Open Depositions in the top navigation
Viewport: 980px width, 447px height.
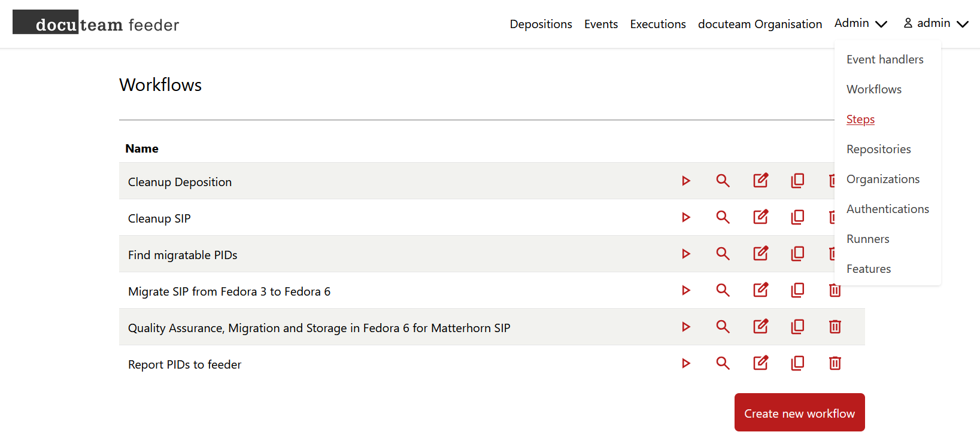click(x=541, y=24)
